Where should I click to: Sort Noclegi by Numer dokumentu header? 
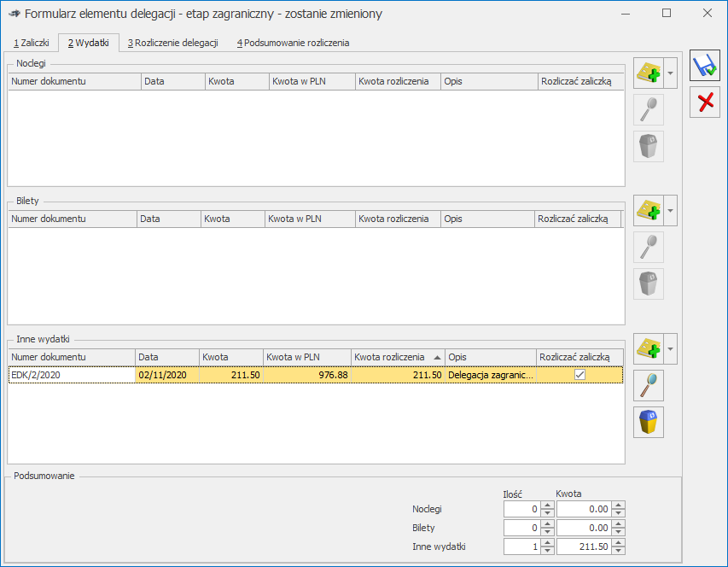(x=74, y=81)
